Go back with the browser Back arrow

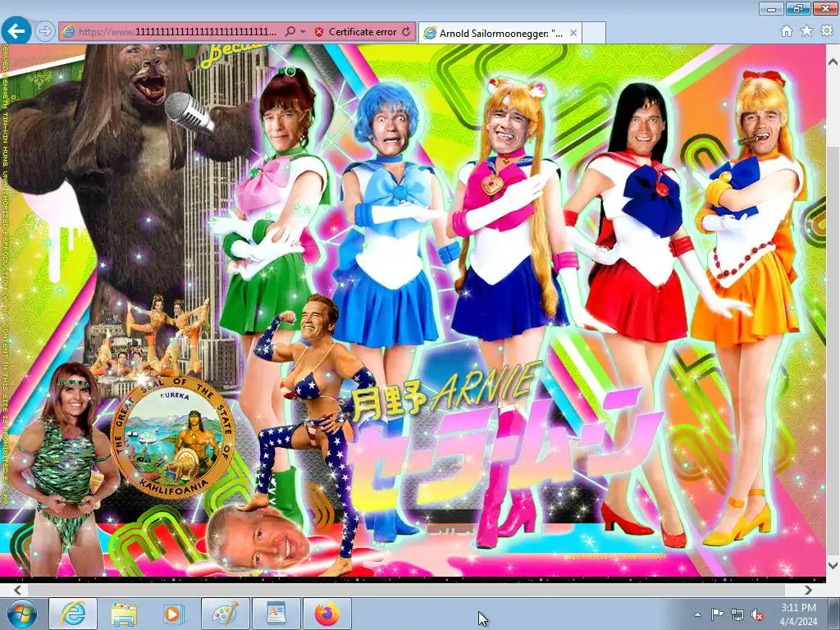16,31
